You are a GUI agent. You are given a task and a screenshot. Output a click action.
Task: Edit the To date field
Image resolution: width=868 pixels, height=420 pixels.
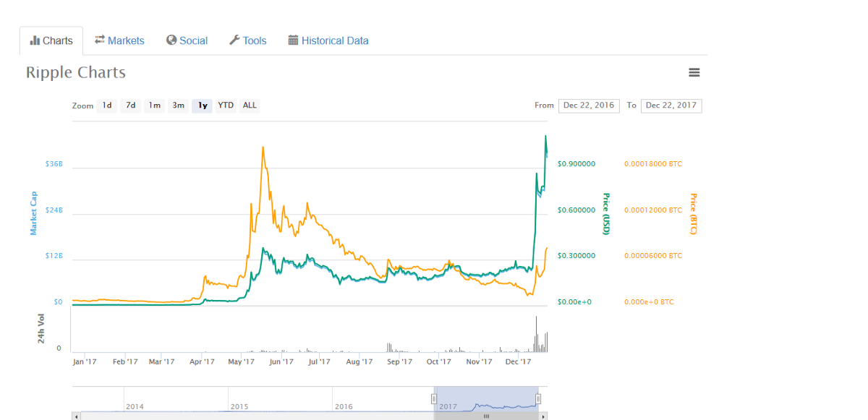pos(671,106)
